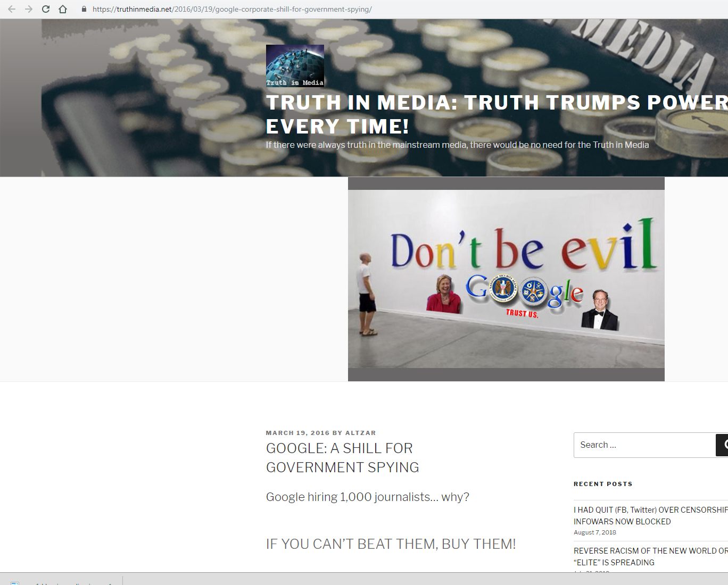
Task: Open the Truth in Media logo image
Action: click(x=295, y=66)
